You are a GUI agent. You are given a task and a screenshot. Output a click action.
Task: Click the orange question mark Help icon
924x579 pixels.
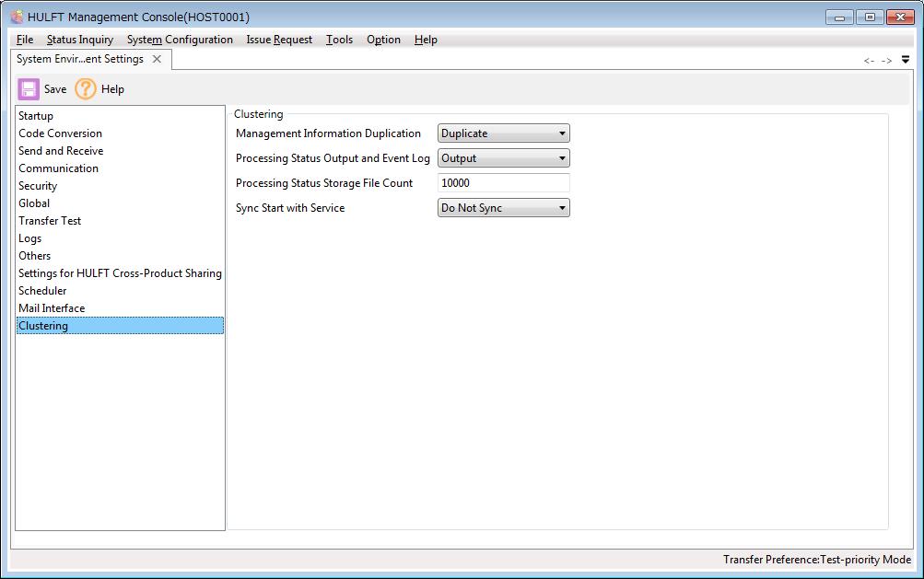coord(86,89)
